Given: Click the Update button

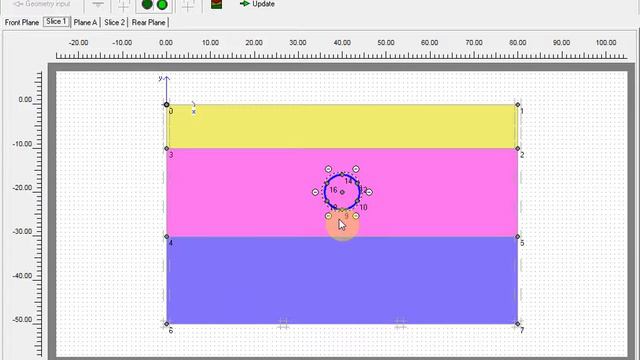Looking at the screenshot, I should tap(257, 4).
